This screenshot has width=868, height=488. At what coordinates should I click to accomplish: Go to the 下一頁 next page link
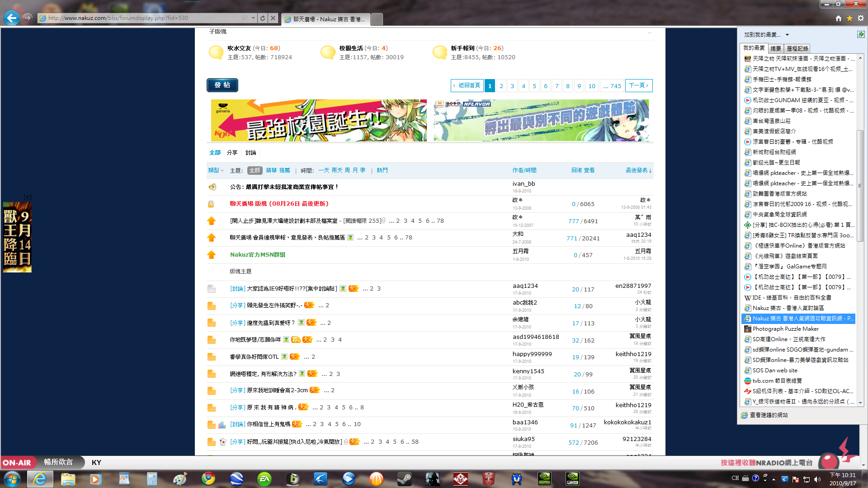pos(638,85)
